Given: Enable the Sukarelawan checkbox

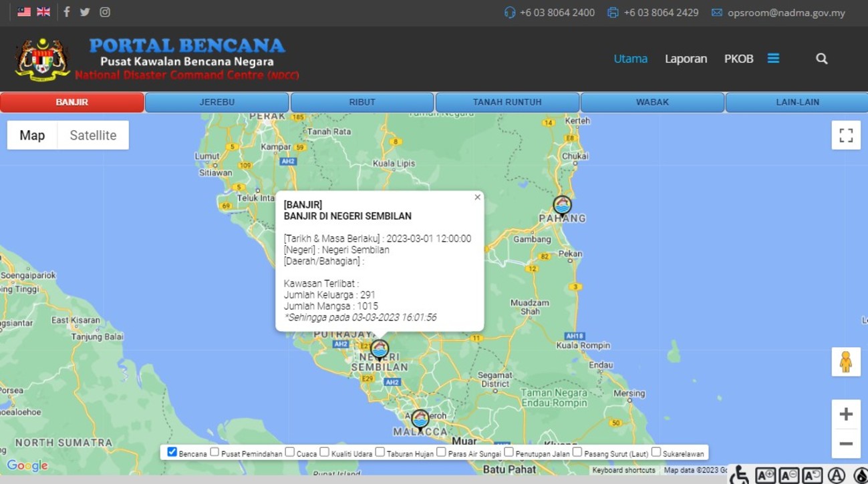Looking at the screenshot, I should pos(656,452).
